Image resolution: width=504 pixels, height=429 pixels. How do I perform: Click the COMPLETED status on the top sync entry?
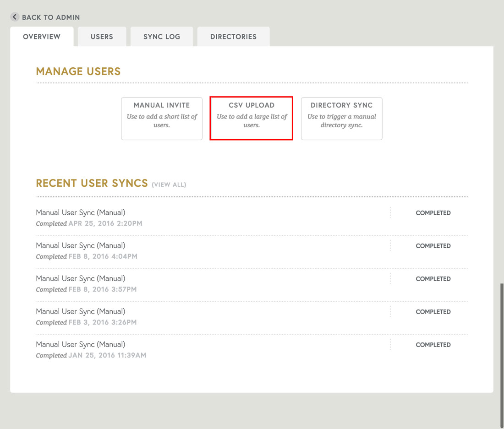433,212
